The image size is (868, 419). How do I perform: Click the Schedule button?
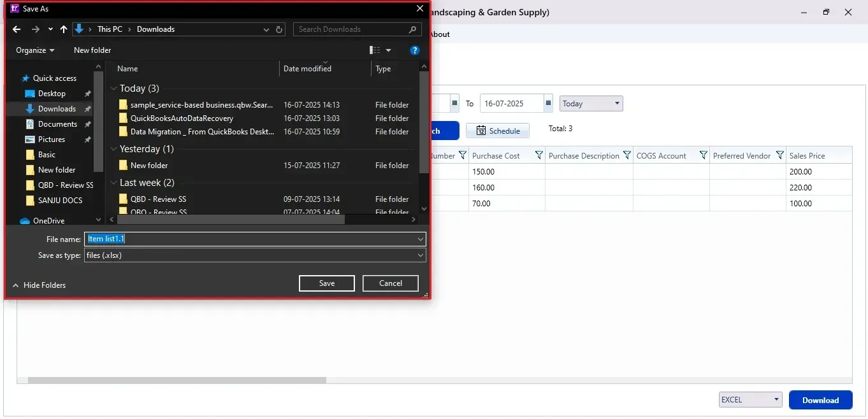coord(498,131)
